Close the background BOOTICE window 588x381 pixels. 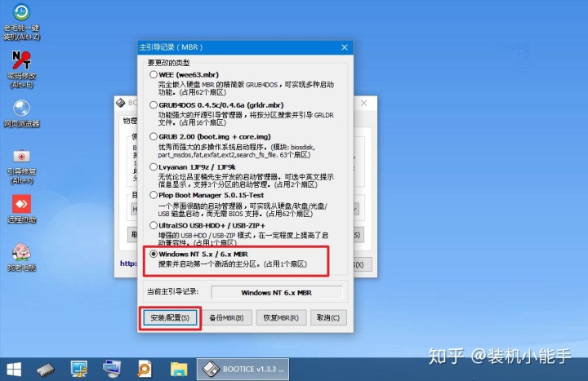tap(363, 103)
